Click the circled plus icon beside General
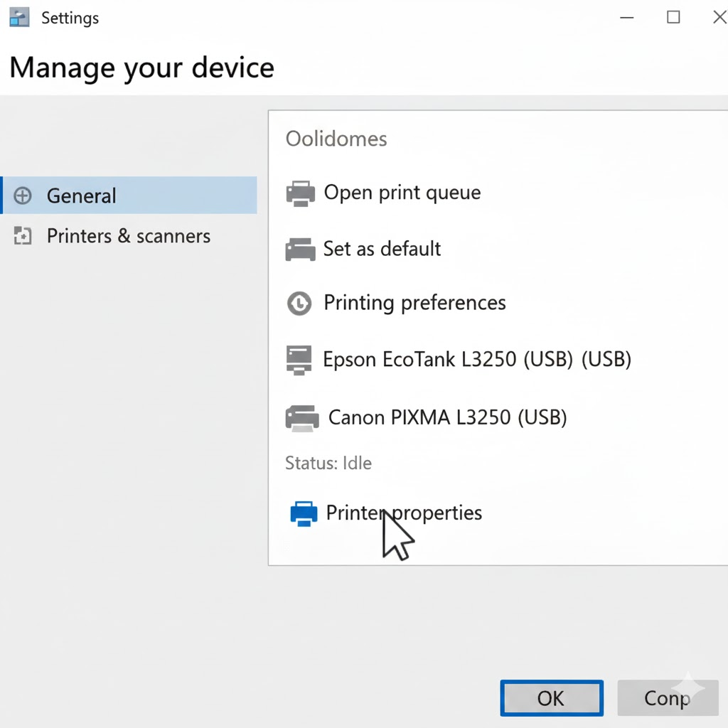Image resolution: width=728 pixels, height=728 pixels. [x=23, y=196]
